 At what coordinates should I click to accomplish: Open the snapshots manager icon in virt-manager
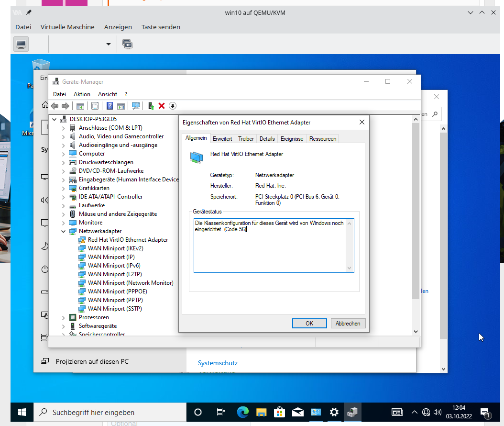click(128, 44)
